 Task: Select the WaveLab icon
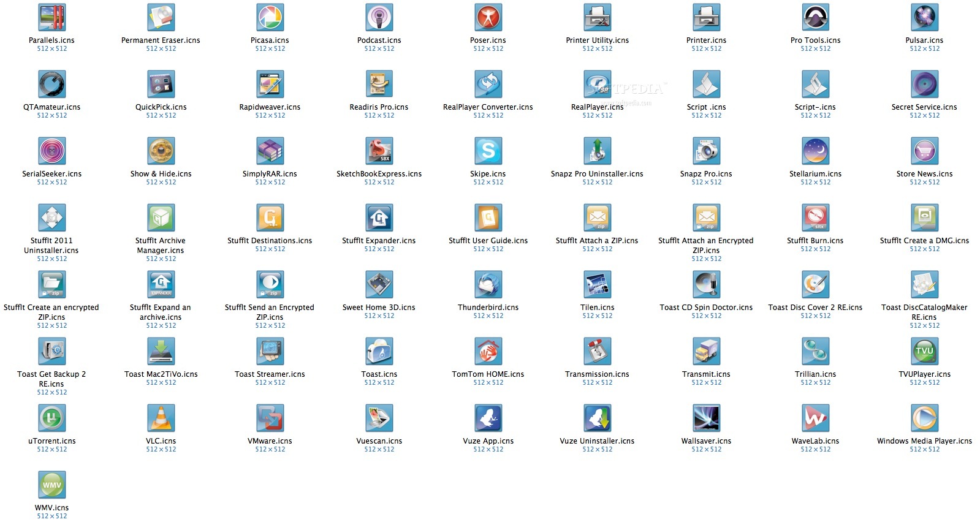point(816,418)
